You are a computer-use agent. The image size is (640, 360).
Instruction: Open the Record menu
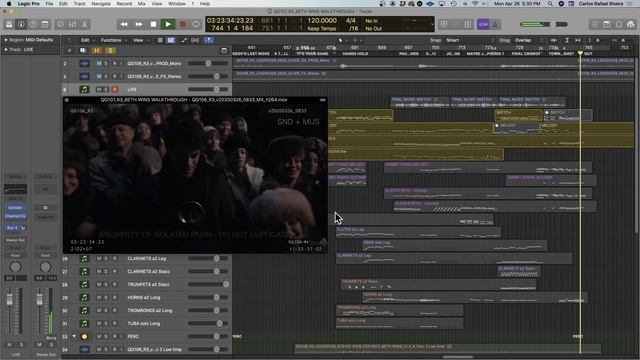(124, 4)
